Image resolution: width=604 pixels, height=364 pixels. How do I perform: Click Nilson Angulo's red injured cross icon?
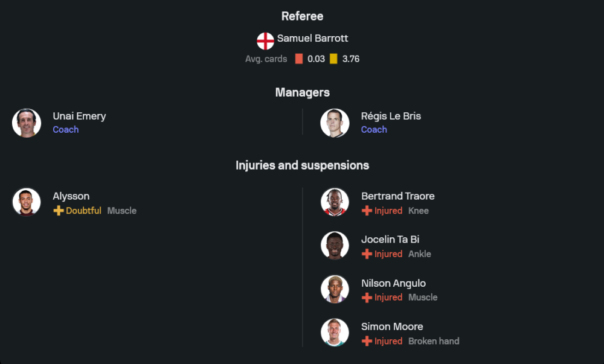[x=367, y=298]
